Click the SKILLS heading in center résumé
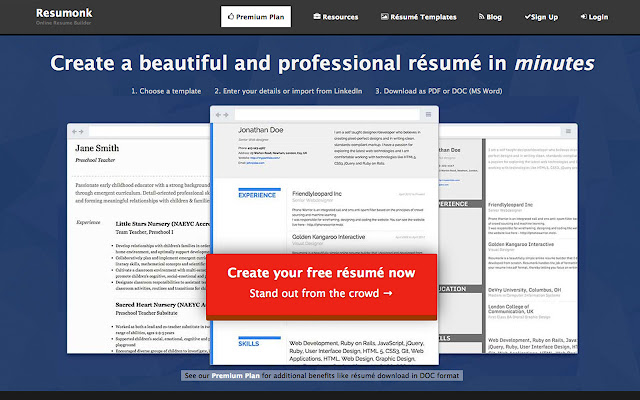640x400 pixels. click(x=249, y=344)
